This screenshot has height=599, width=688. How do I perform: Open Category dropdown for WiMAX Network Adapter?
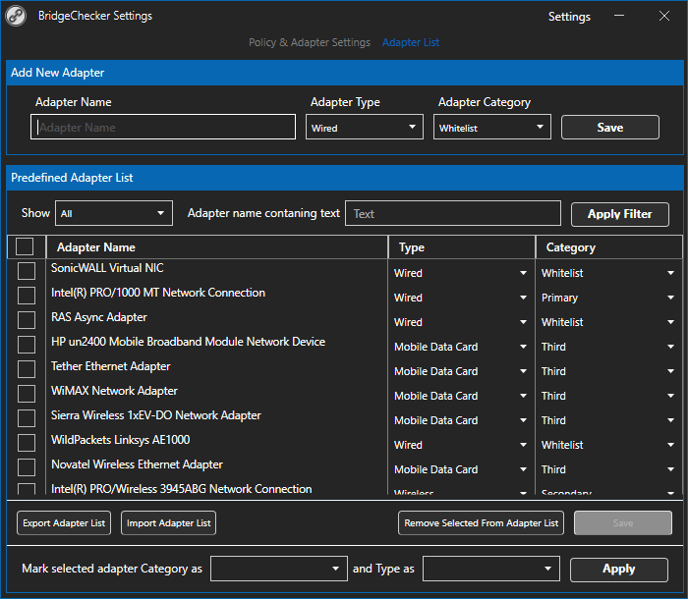pyautogui.click(x=608, y=396)
